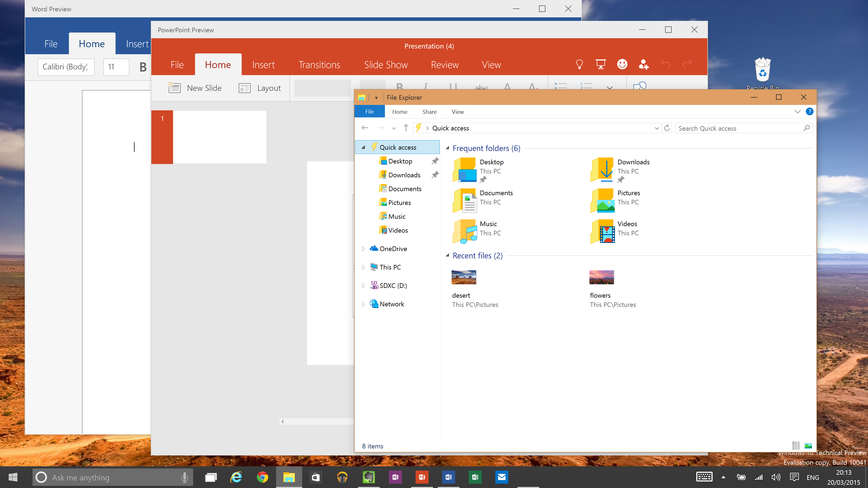Select Documents in the navigation tree

(400, 189)
